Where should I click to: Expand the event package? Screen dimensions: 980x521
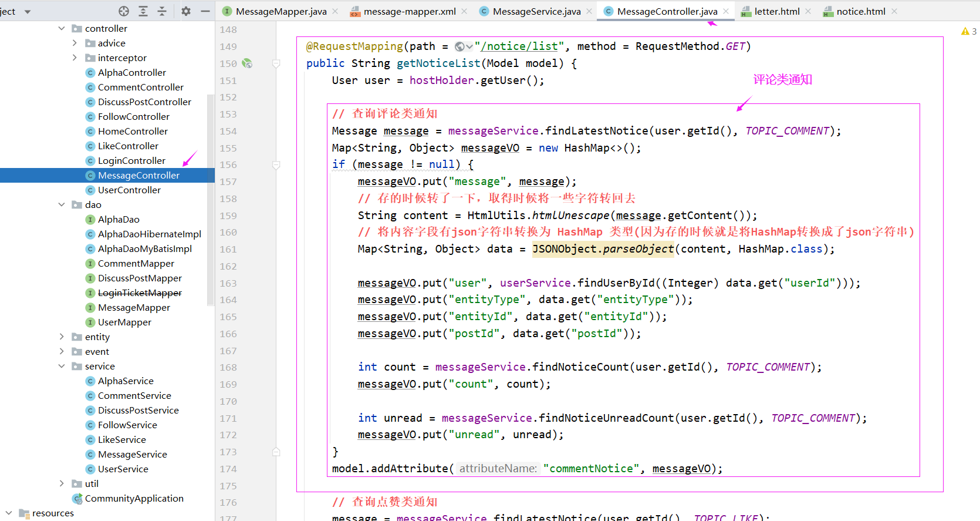(x=62, y=351)
